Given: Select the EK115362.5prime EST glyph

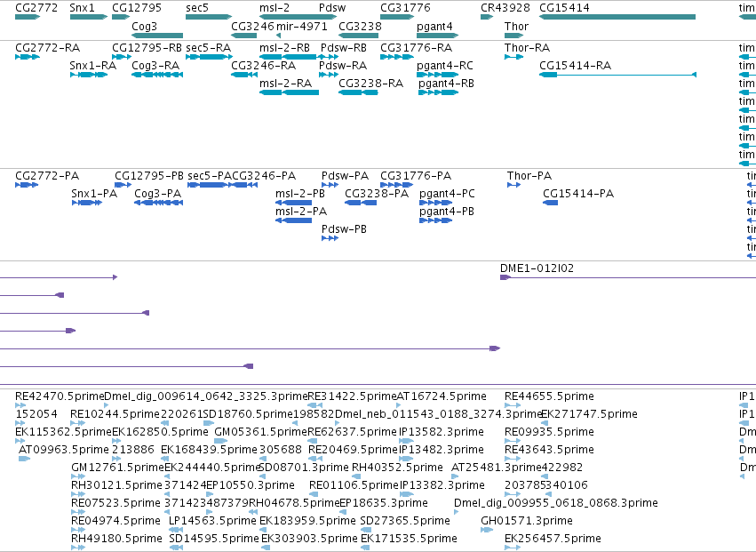Looking at the screenshot, I should [20, 441].
